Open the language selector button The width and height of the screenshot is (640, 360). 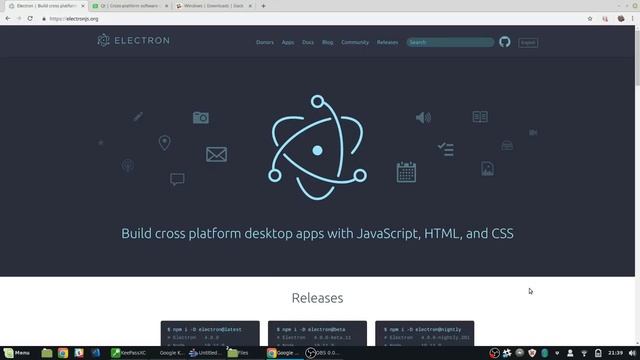[x=528, y=42]
